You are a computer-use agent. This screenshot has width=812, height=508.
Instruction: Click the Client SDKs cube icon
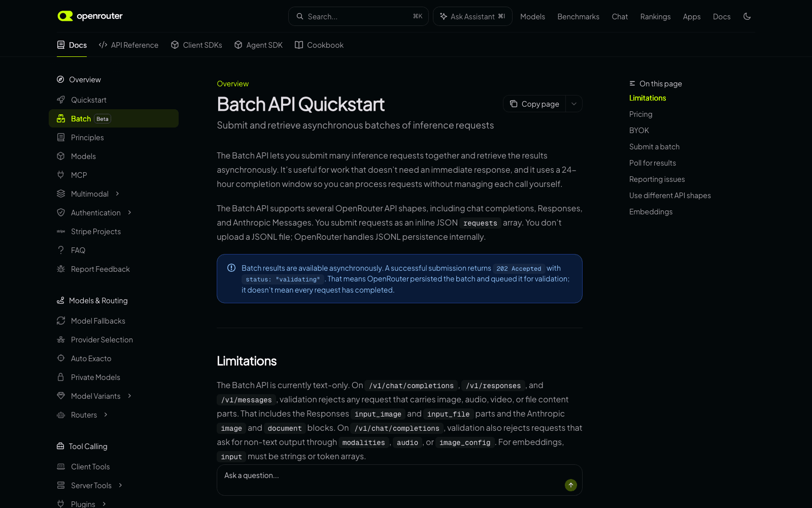pyautogui.click(x=175, y=45)
